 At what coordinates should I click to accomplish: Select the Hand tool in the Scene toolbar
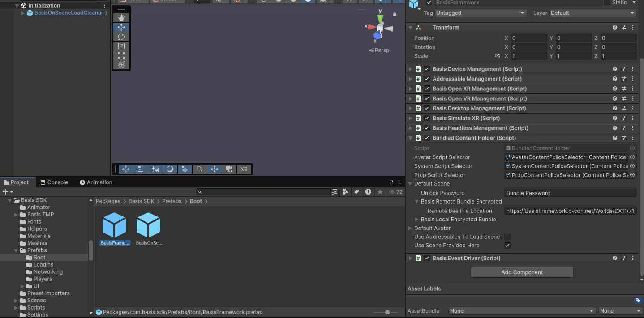[121, 18]
